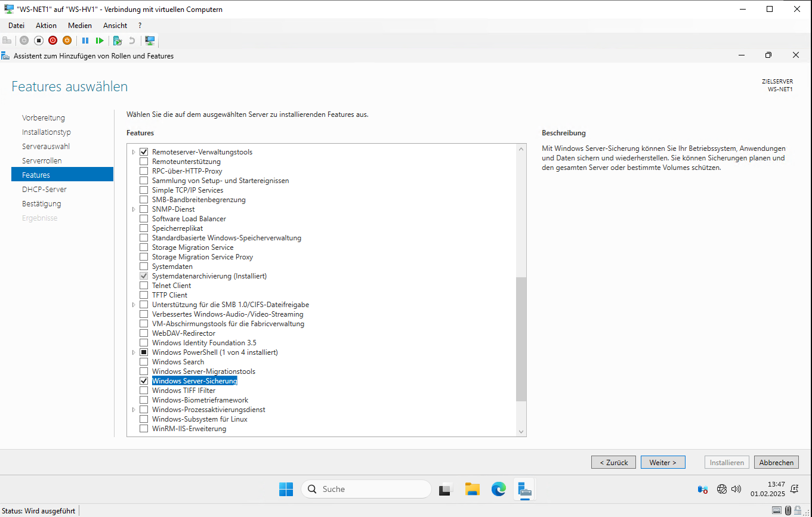Click the < Zurück button

pos(613,462)
